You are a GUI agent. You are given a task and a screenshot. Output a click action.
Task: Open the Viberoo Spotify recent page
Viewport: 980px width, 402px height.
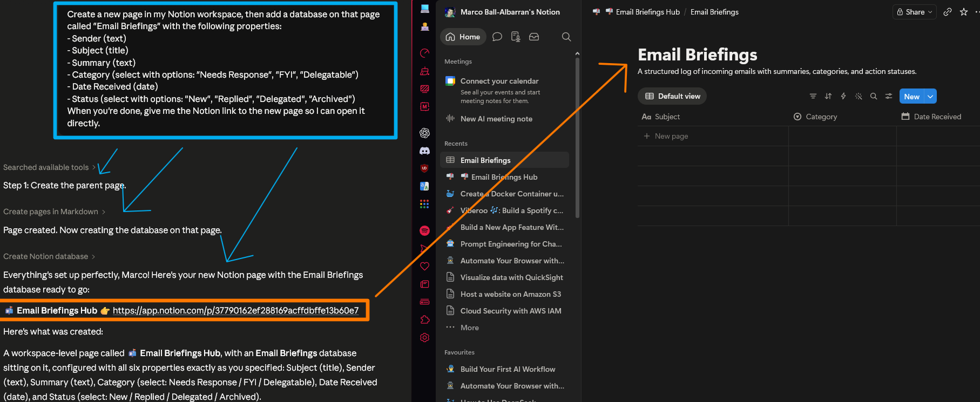click(505, 210)
